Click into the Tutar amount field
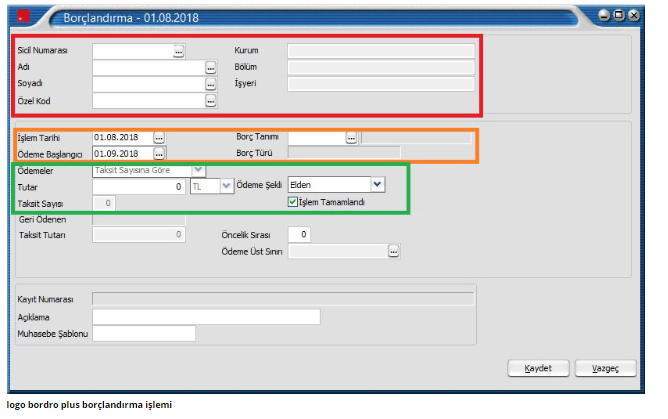Image resolution: width=668 pixels, height=419 pixels. point(138,186)
